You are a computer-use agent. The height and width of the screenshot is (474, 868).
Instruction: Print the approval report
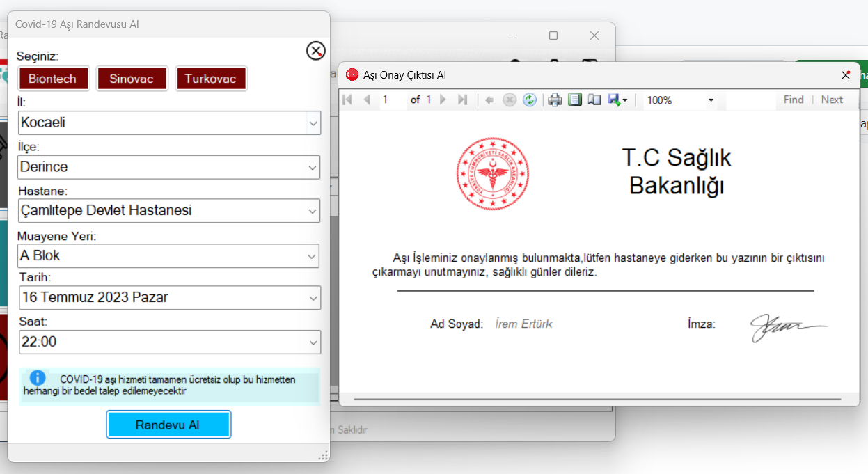555,100
